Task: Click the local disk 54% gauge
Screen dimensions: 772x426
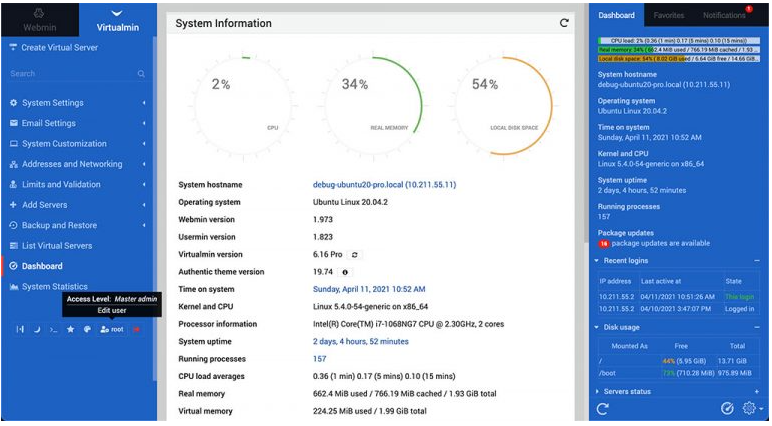Action: 503,106
